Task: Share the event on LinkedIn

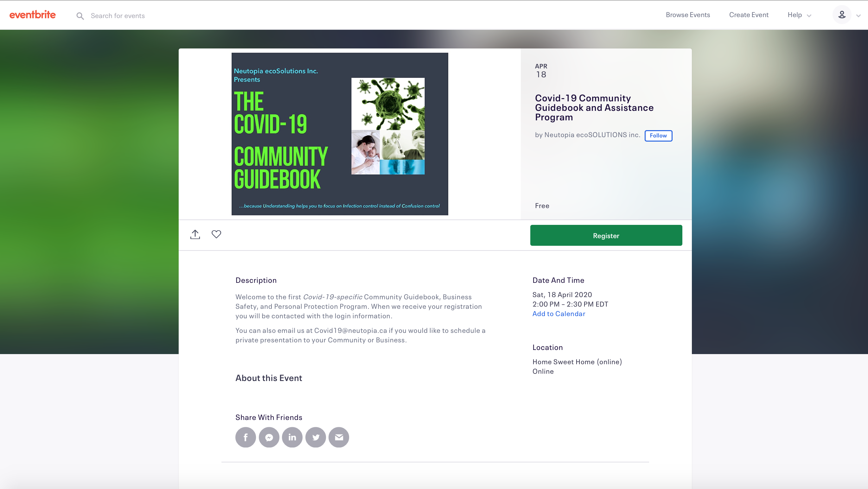Action: click(x=292, y=437)
